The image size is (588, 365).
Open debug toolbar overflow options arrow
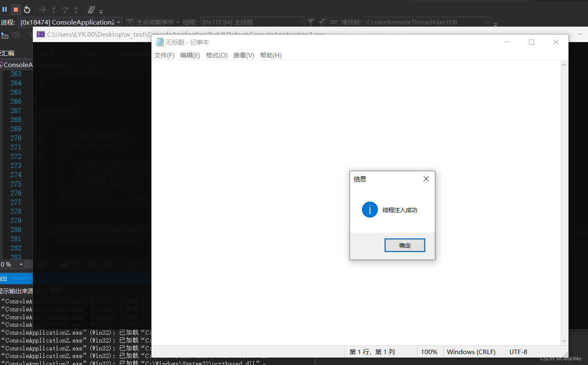(101, 11)
